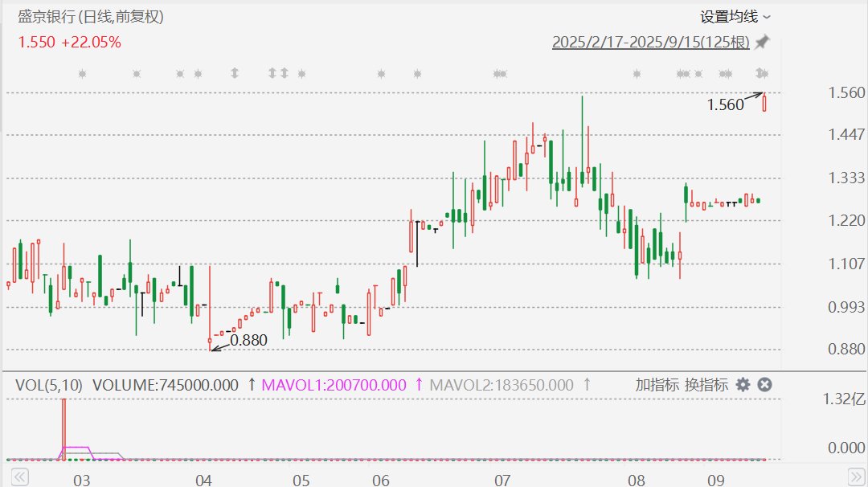Click the MAVOL1 indicator label
Image resolution: width=868 pixels, height=487 pixels.
click(334, 385)
